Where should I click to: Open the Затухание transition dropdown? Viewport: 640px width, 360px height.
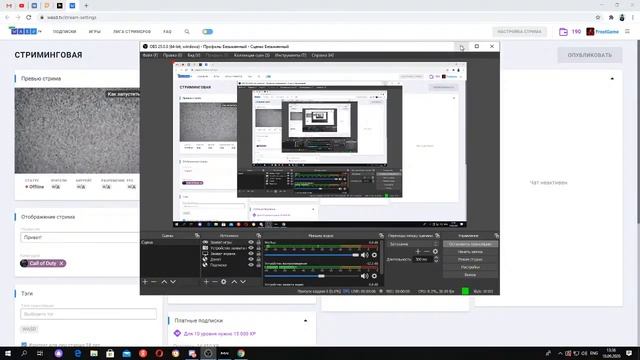(x=413, y=244)
